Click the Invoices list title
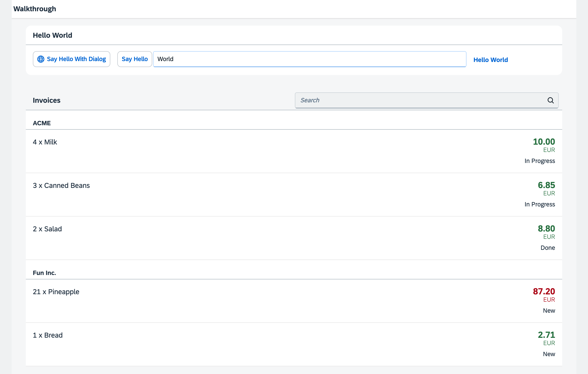This screenshot has height=374, width=588. tap(47, 100)
